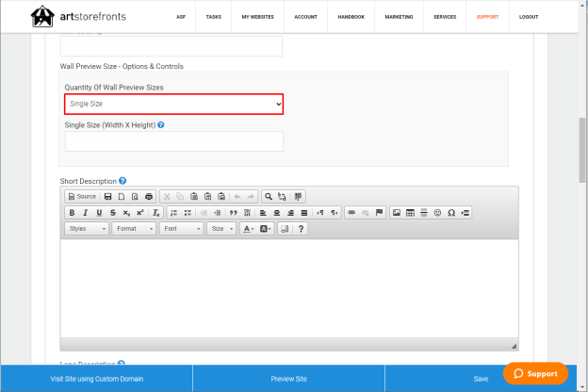The image size is (588, 392).
Task: Expand the Font dropdown
Action: (182, 229)
